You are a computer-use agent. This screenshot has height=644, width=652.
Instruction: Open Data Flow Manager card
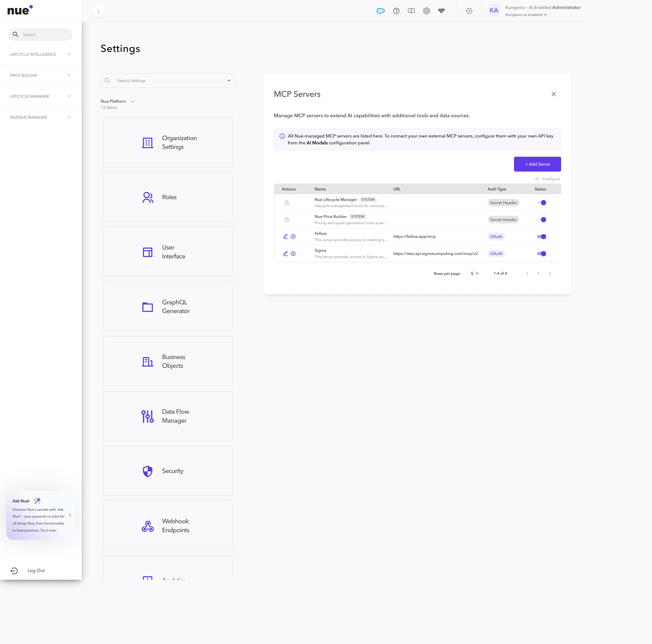[x=168, y=416]
